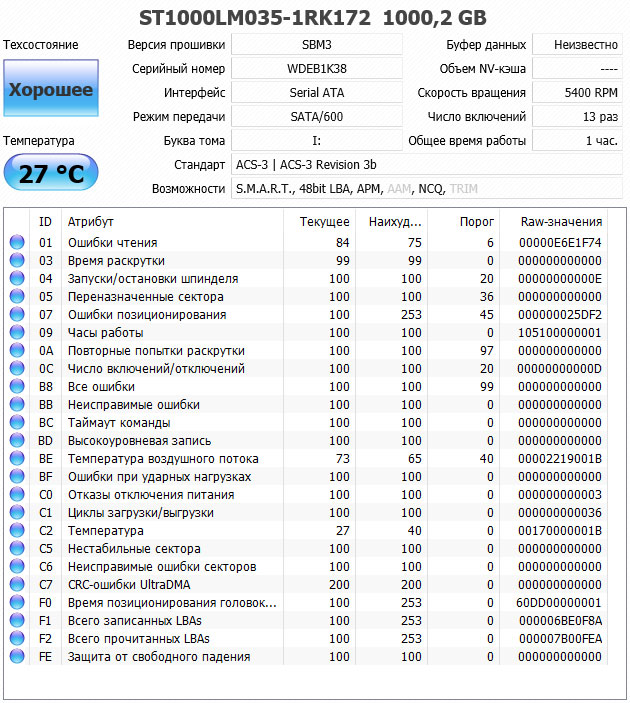
Task: Click the attribute name Ошибки чтения
Action: coord(113,243)
